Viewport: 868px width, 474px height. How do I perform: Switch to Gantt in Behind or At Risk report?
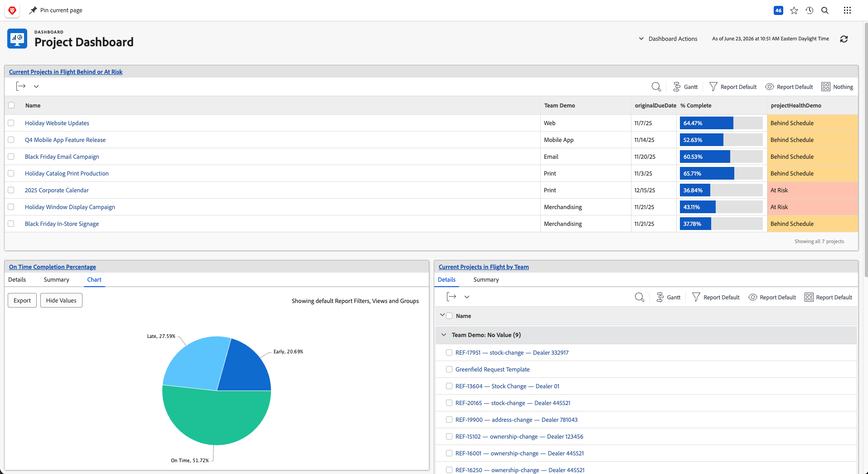(685, 87)
